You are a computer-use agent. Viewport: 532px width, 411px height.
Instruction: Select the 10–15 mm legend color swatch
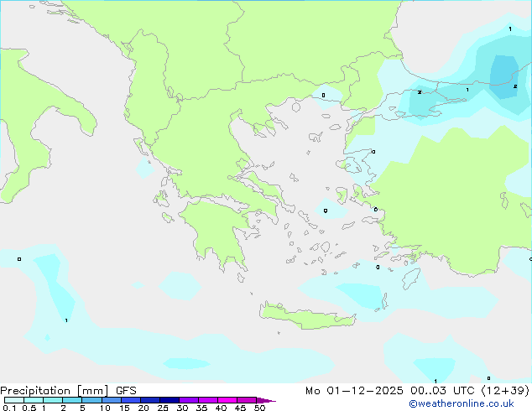pyautogui.click(x=112, y=400)
